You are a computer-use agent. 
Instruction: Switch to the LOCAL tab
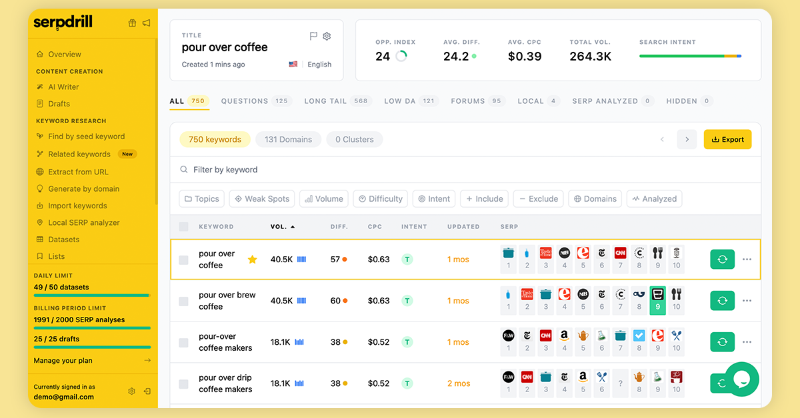coord(538,101)
